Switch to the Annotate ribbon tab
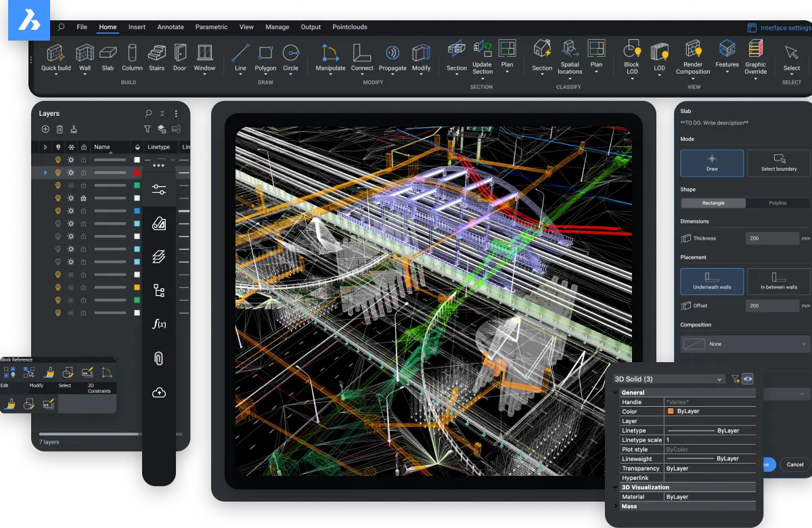Viewport: 812px width, 528px height. tap(170, 27)
